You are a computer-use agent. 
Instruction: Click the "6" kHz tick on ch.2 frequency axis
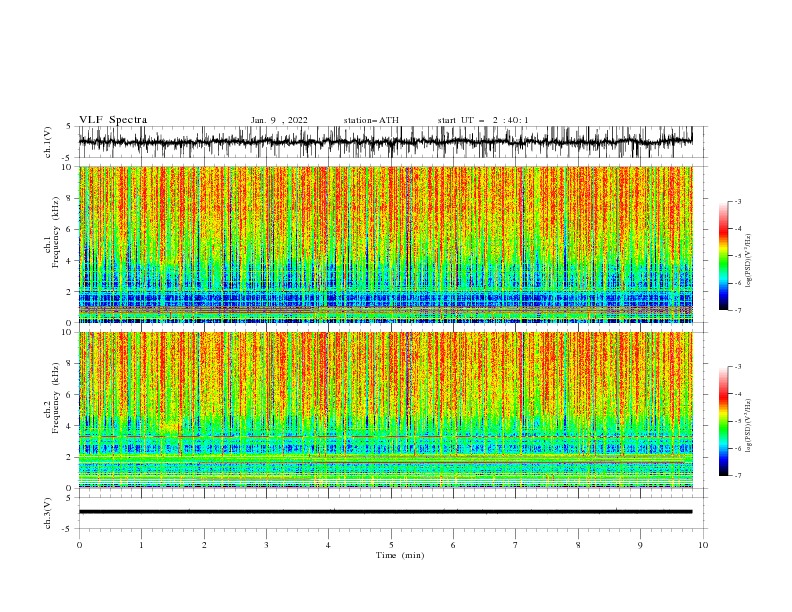click(71, 394)
